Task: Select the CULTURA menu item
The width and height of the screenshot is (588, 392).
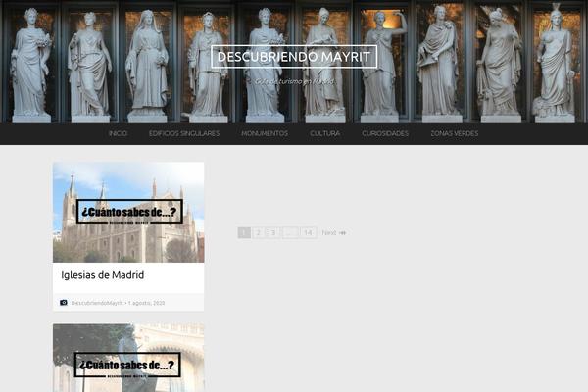Action: point(324,133)
